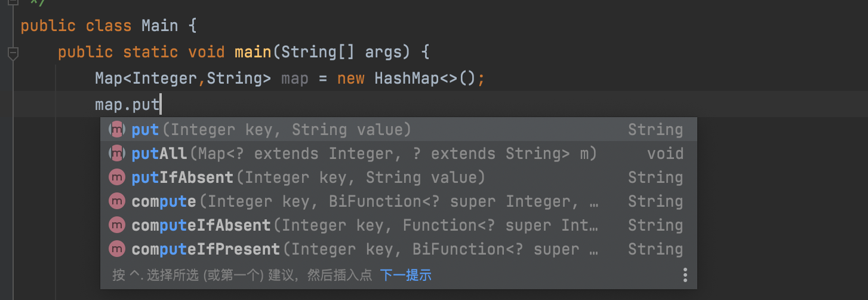Click the Main class name
The width and height of the screenshot is (868, 300).
tap(159, 26)
